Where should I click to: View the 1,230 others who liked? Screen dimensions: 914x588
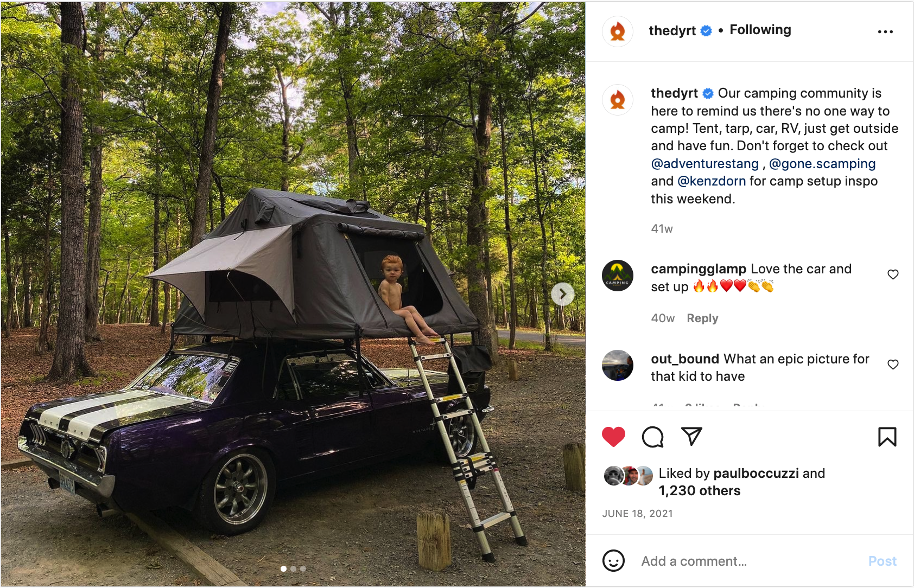pos(700,491)
